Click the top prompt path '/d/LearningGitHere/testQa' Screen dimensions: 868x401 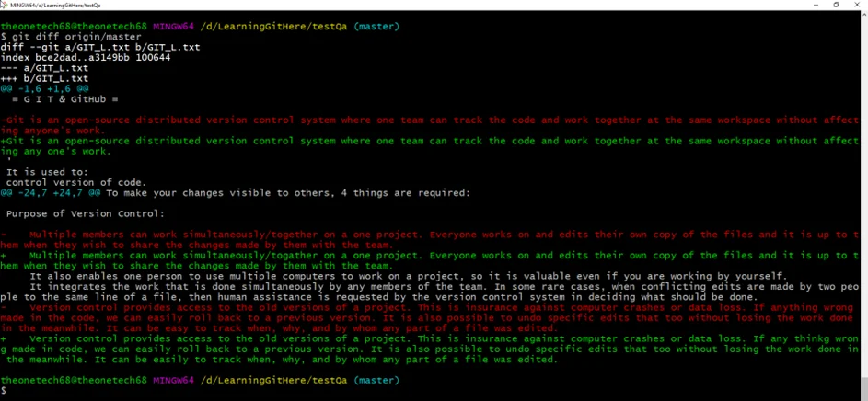click(x=273, y=26)
